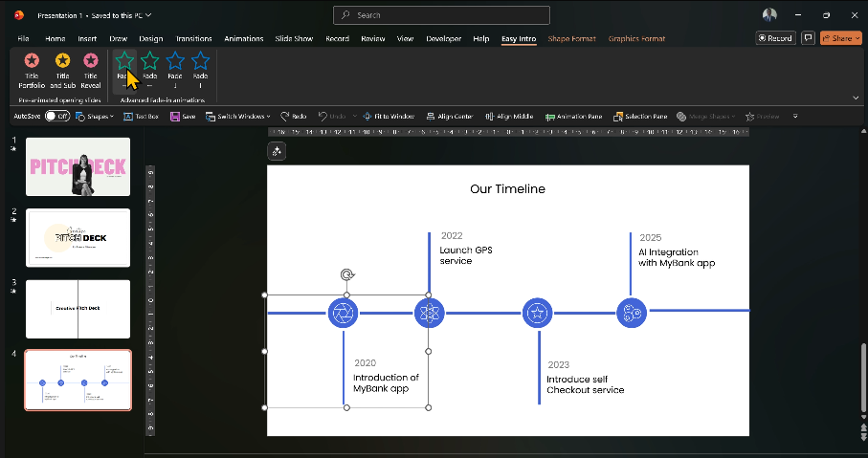Toggle the AutoSave switch
The height and width of the screenshot is (458, 868).
pos(57,116)
